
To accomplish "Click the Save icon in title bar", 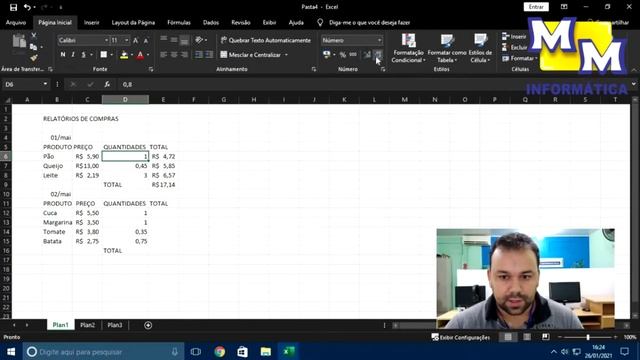I will click(x=13, y=7).
